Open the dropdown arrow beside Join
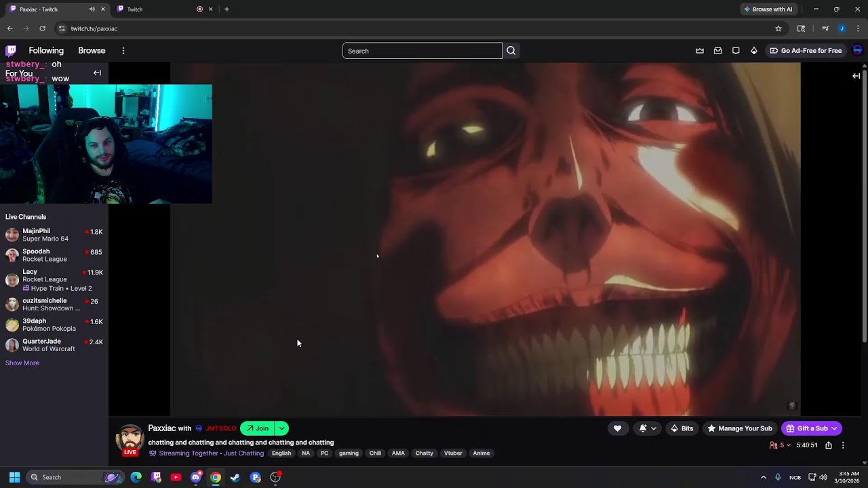The width and height of the screenshot is (868, 488). [281, 428]
